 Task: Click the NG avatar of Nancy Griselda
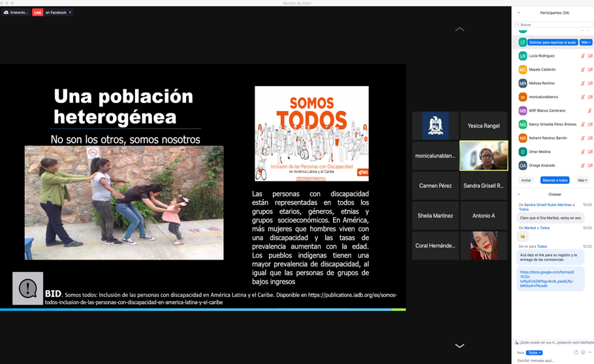point(522,124)
